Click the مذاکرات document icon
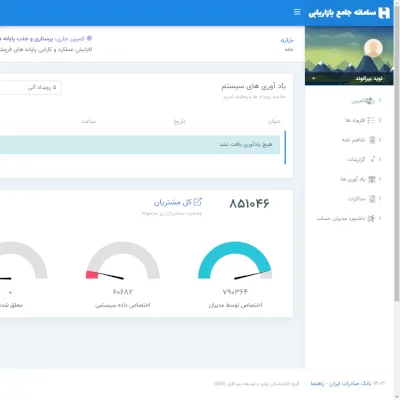Image resolution: width=400 pixels, height=400 pixels. [372, 199]
